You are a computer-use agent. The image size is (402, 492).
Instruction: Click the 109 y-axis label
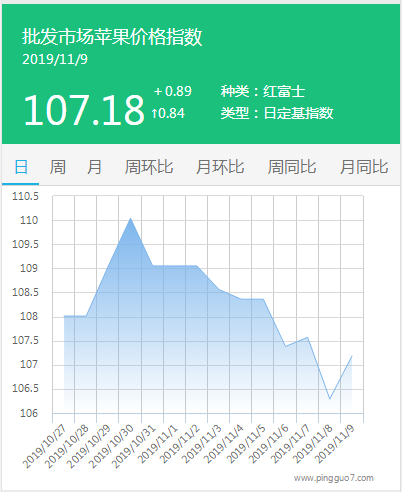(x=29, y=268)
